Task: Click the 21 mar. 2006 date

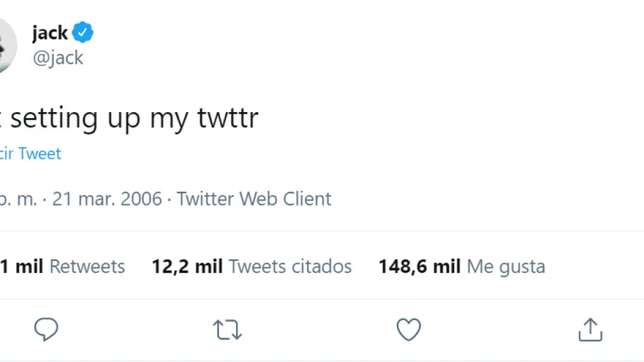Action: [107, 199]
